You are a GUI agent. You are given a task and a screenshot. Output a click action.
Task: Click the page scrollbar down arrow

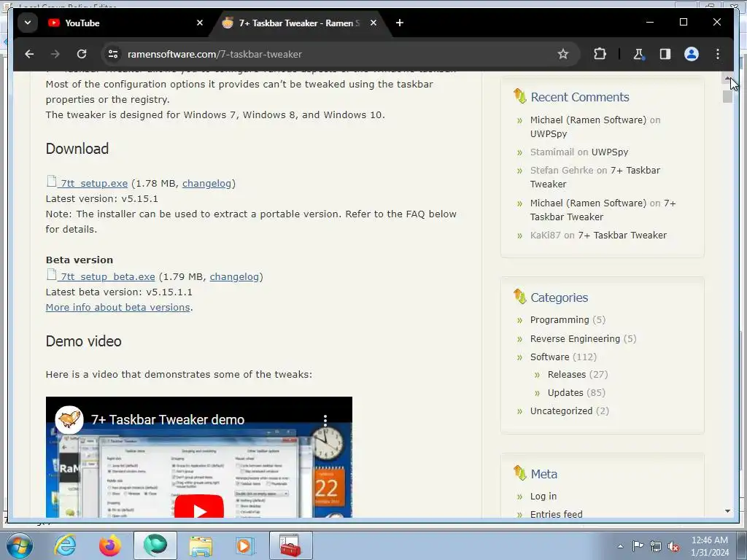tap(727, 511)
